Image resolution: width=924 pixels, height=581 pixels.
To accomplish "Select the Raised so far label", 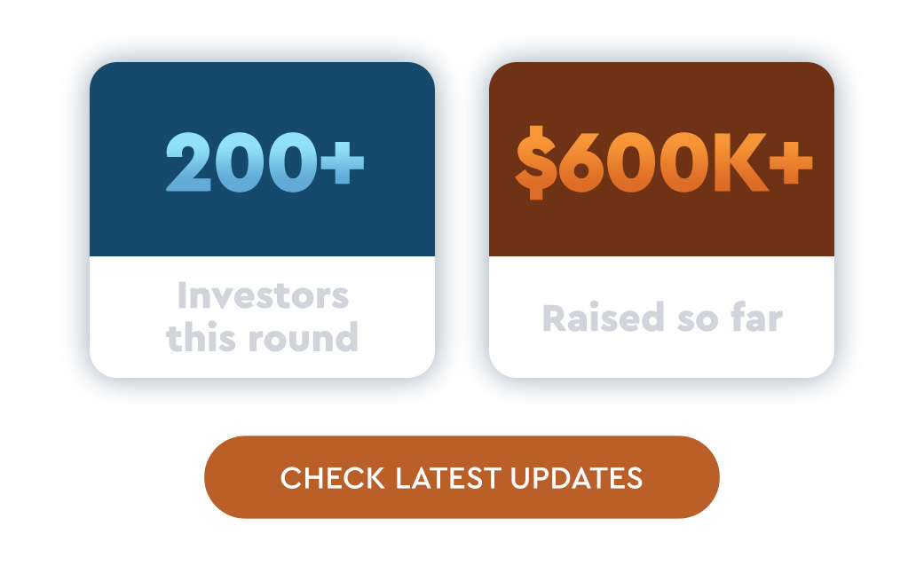I will pos(661,318).
